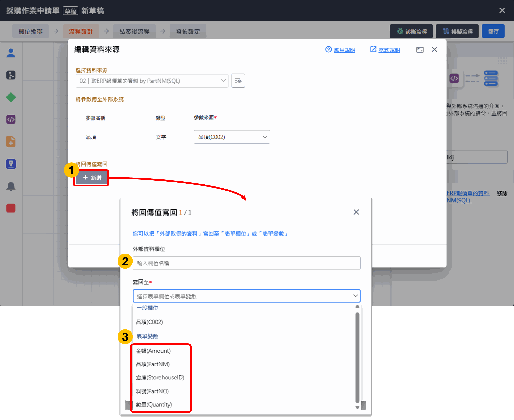The height and width of the screenshot is (420, 514).
Task: Click the orange add-document node icon
Action: pos(11,142)
